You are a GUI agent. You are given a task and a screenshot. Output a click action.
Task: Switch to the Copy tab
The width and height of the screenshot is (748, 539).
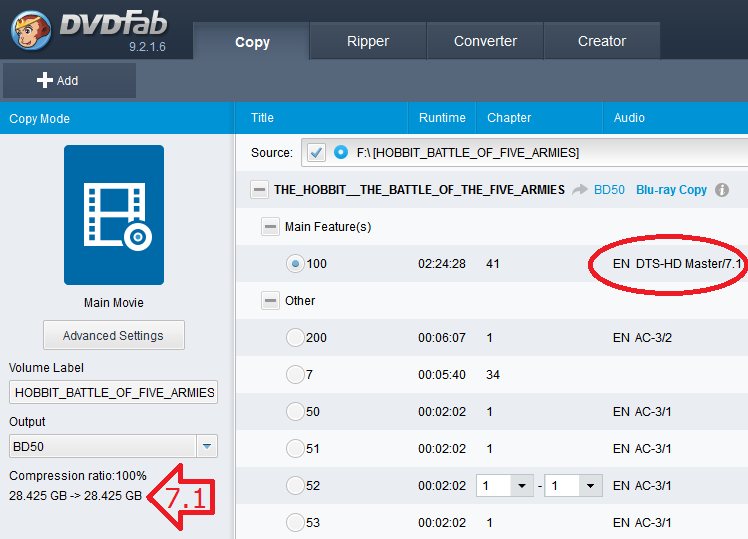point(252,42)
